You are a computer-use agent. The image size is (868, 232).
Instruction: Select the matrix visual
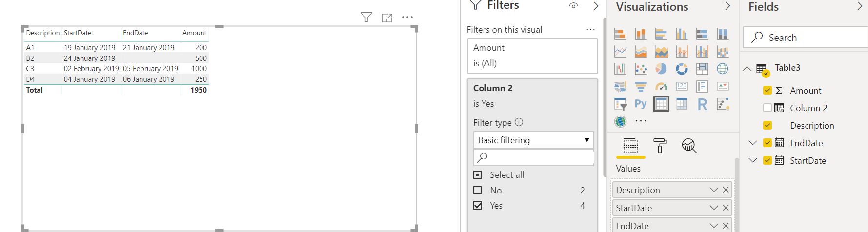pos(682,104)
